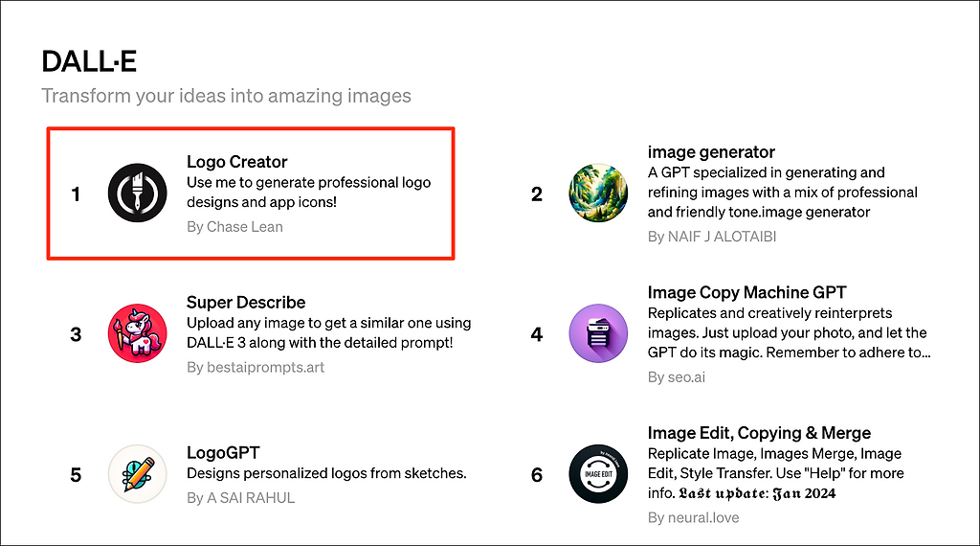Click Image Copy Machine GPT title
Image resolution: width=980 pixels, height=546 pixels.
[746, 293]
